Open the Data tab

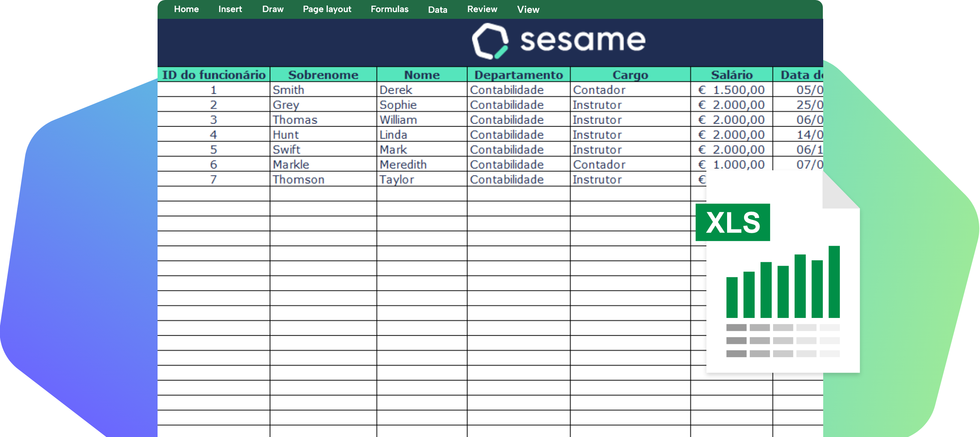tap(438, 9)
